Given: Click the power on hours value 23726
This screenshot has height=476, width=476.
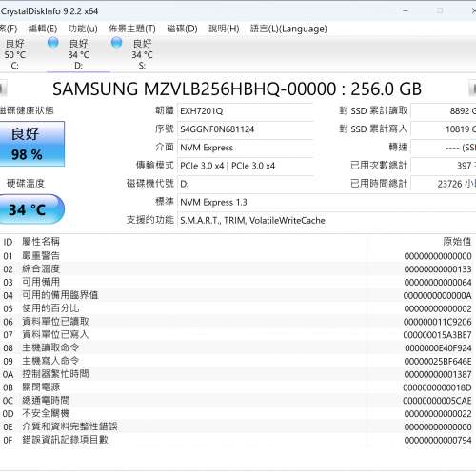Looking at the screenshot, I should 444,184.
